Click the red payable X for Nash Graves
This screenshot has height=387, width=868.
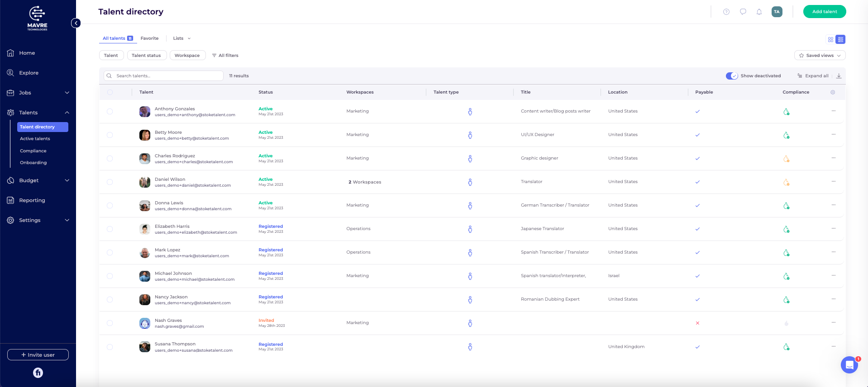(697, 323)
